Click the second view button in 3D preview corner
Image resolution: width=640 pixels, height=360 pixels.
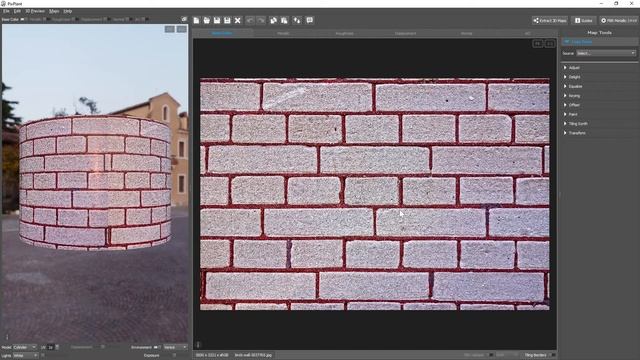[181, 29]
